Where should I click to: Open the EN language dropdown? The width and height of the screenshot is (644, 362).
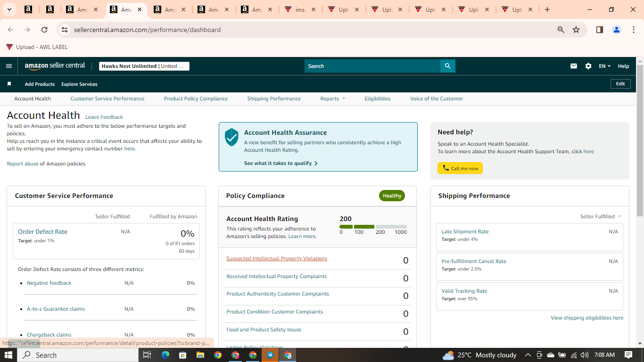[x=604, y=66]
